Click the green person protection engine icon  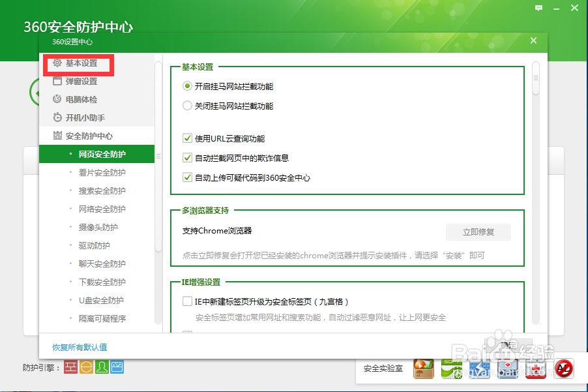point(102,367)
